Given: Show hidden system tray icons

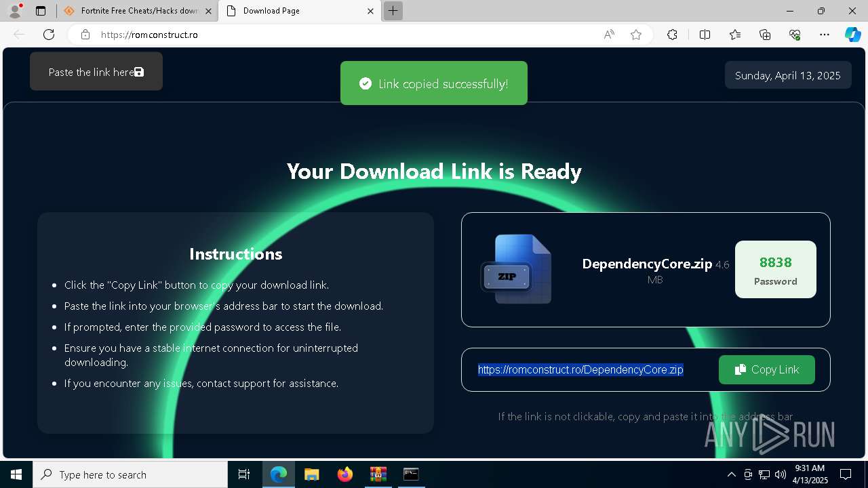Looking at the screenshot, I should (731, 474).
